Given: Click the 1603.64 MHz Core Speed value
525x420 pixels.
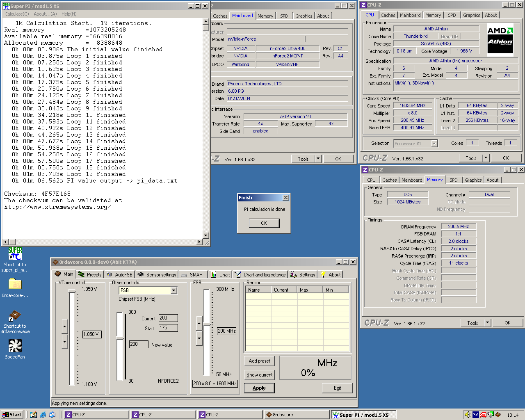Looking at the screenshot, I should 413,105.
